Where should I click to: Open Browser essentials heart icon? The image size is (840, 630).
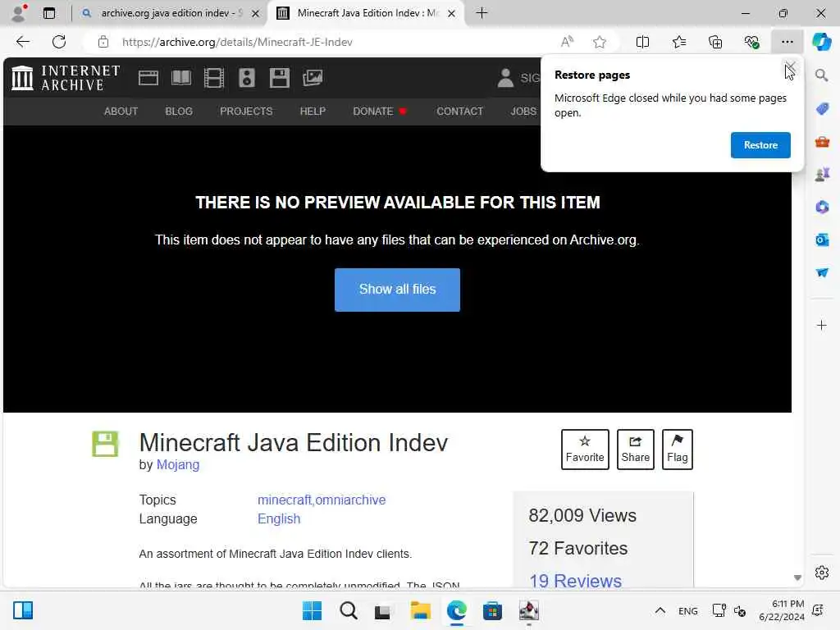click(x=751, y=42)
